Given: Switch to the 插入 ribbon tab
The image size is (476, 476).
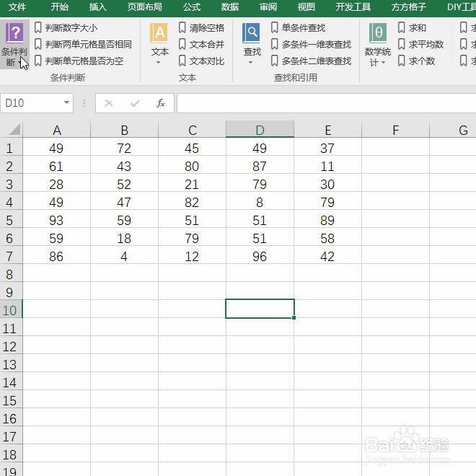Looking at the screenshot, I should (x=98, y=7).
